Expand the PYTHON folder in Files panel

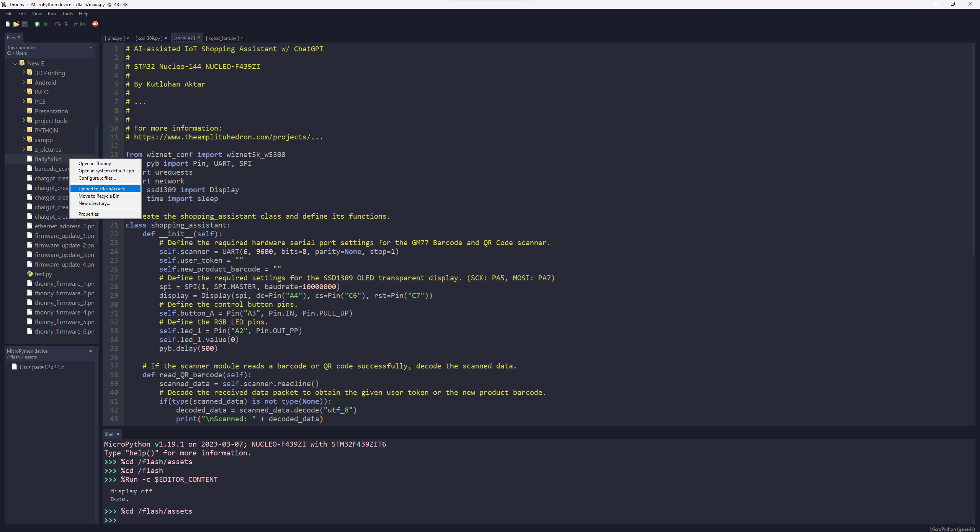tap(24, 130)
